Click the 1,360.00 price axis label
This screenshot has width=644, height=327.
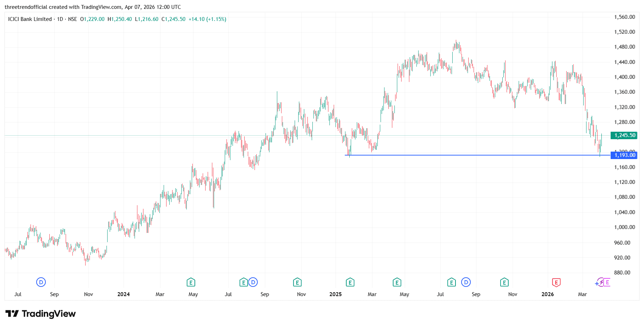coord(624,92)
